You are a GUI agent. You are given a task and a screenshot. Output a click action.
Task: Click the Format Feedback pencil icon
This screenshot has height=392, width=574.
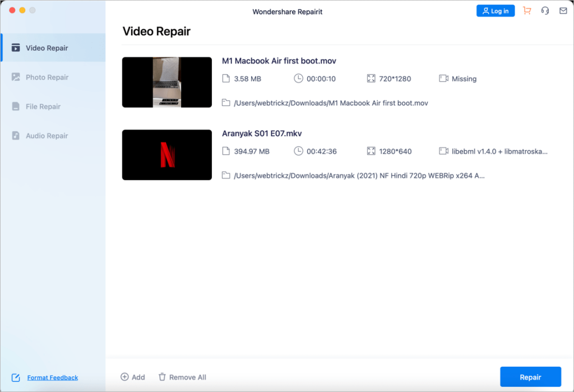(16, 377)
